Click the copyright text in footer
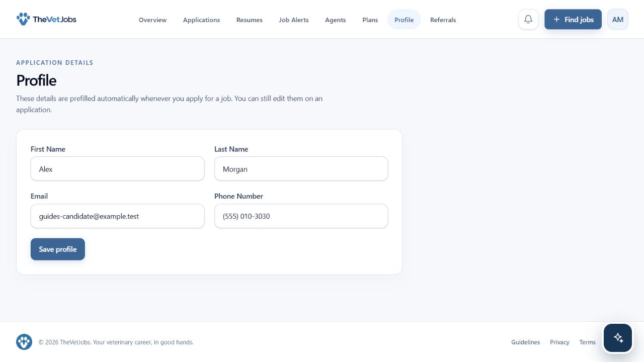 116,342
